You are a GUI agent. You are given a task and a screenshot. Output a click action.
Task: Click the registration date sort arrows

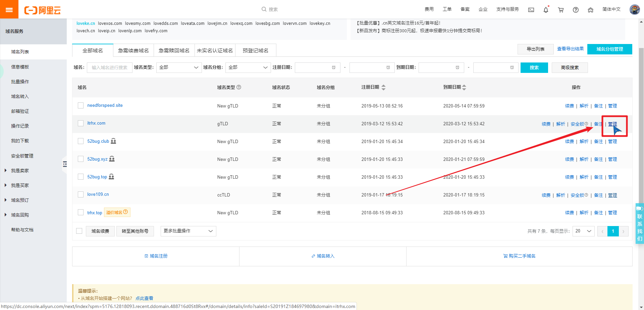[383, 87]
